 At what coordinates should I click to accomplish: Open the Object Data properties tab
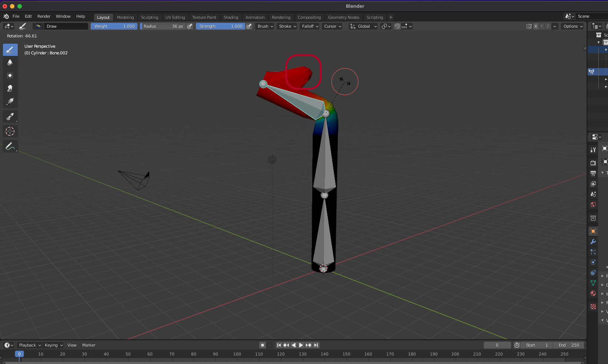click(593, 283)
